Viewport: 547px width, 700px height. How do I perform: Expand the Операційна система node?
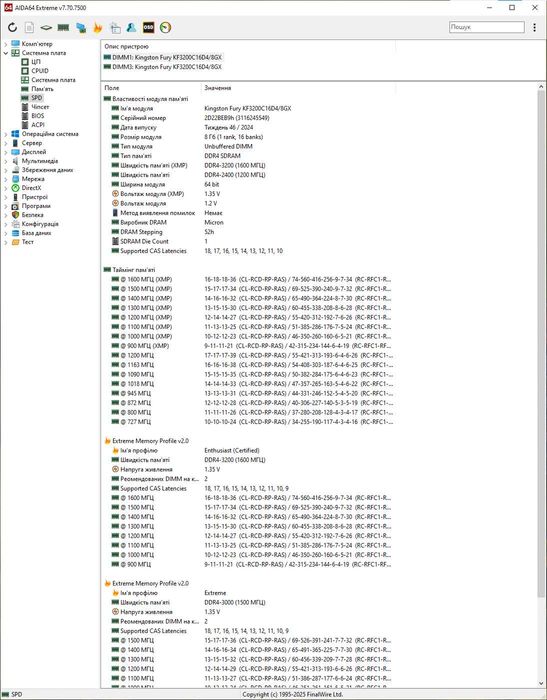point(6,134)
